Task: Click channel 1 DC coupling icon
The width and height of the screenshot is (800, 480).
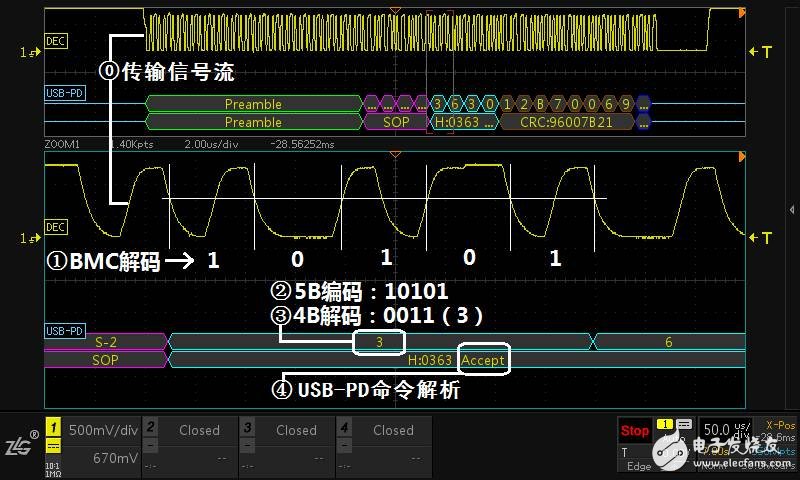Action: pos(54,446)
